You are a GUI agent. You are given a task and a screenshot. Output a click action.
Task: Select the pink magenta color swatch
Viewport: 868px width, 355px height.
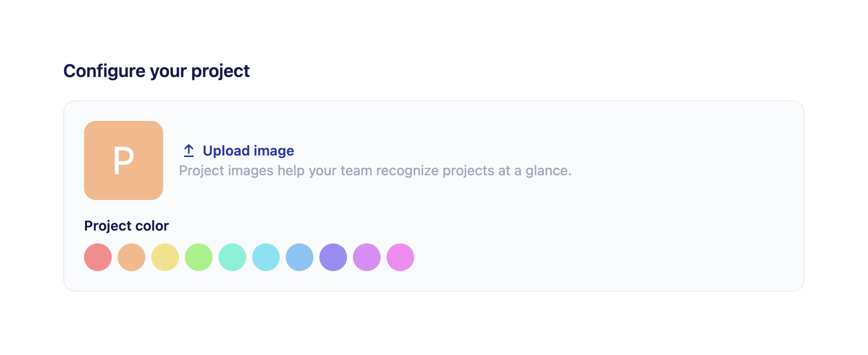point(400,257)
